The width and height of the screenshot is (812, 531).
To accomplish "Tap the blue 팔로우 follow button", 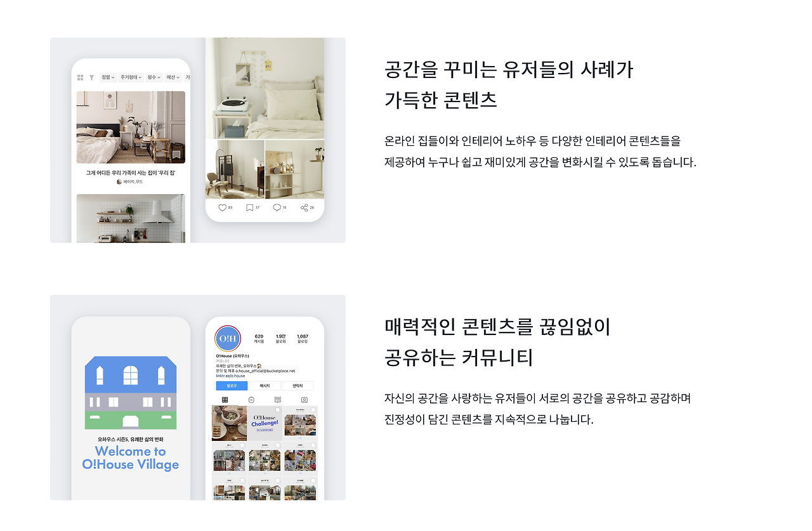I will point(232,386).
